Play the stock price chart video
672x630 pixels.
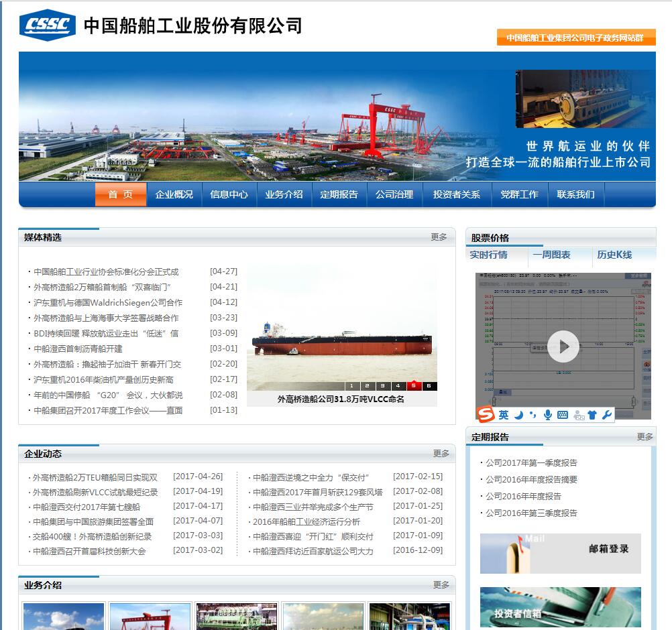[563, 346]
